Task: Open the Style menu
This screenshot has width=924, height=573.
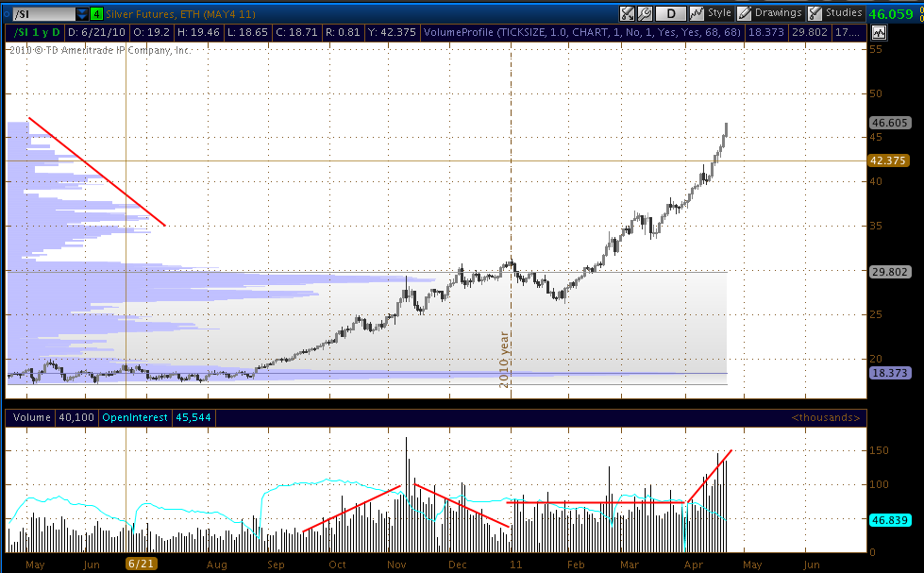Action: [x=719, y=13]
